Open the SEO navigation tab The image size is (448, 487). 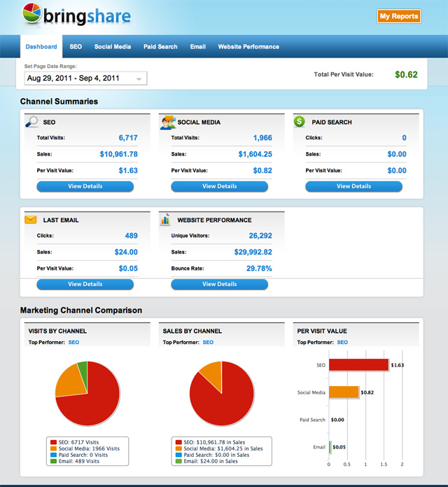pyautogui.click(x=76, y=46)
